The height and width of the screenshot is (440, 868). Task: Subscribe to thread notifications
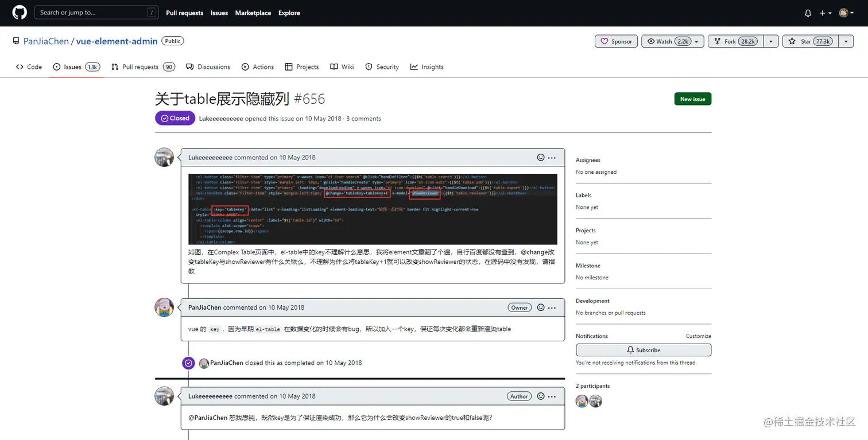click(643, 349)
